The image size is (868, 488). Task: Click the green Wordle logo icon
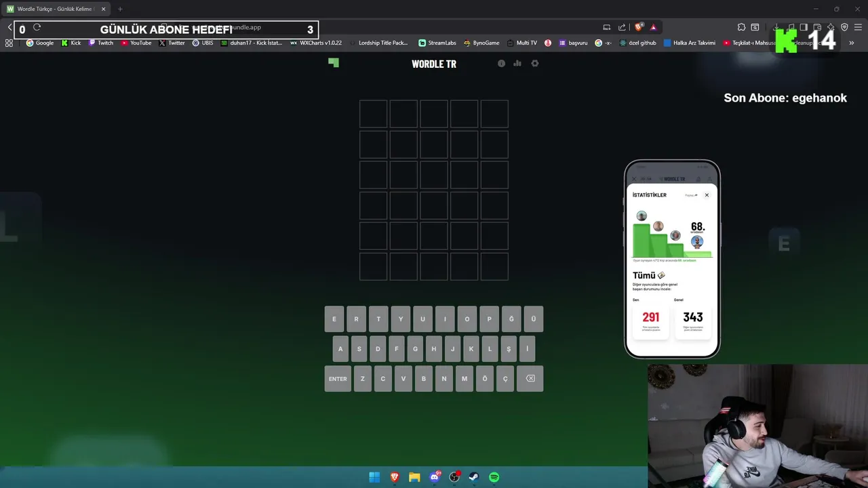333,62
